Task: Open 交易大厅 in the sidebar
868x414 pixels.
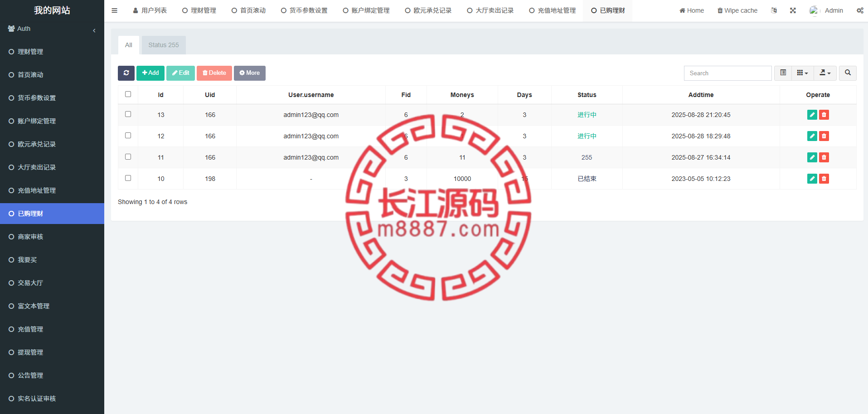Action: coord(52,283)
